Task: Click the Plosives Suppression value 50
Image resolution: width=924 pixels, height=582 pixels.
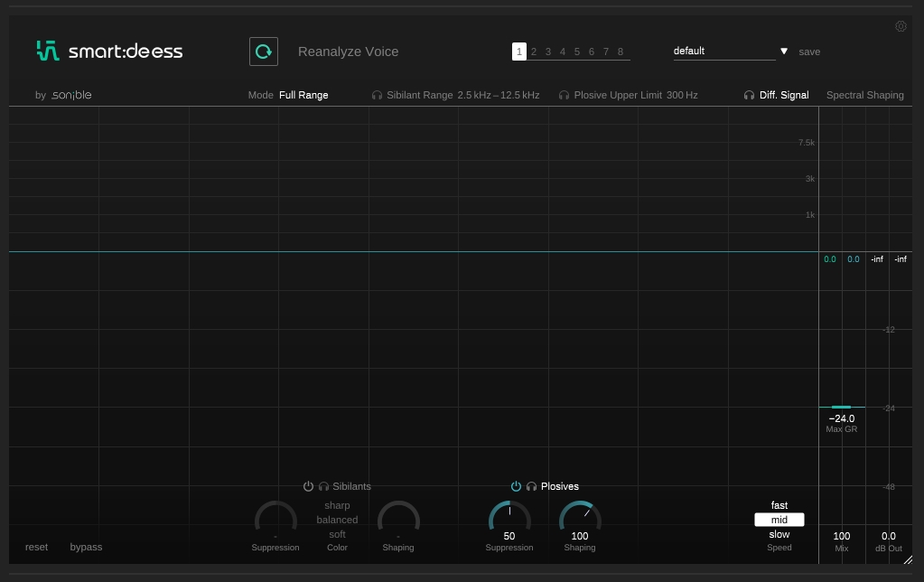Action: (509, 536)
